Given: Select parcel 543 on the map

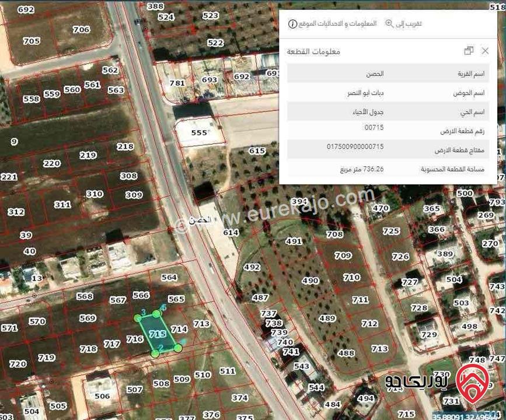Looking at the screenshot, I should [x=301, y=366].
